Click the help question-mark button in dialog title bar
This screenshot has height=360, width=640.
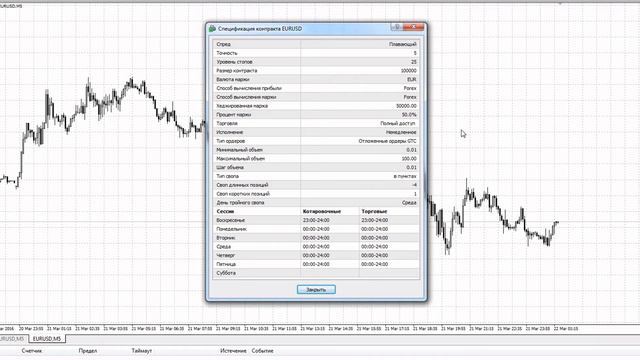(397, 27)
